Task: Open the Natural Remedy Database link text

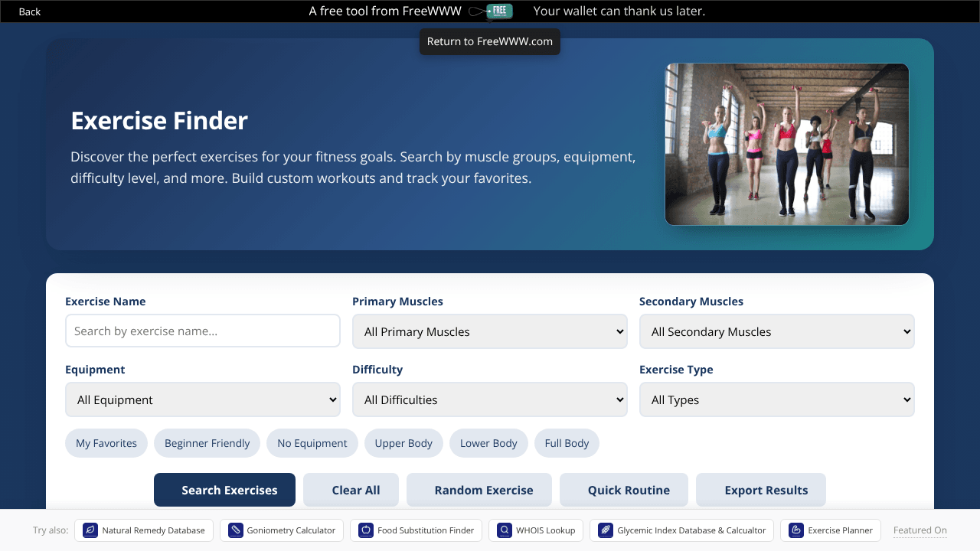Action: [153, 530]
